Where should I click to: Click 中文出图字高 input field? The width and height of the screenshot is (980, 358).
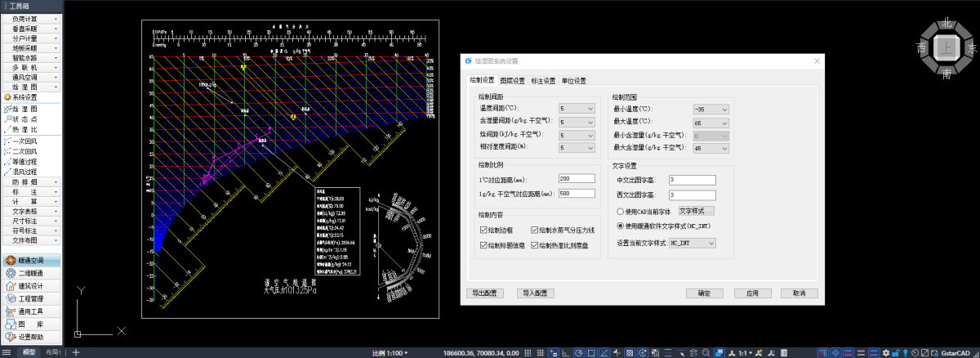(691, 180)
